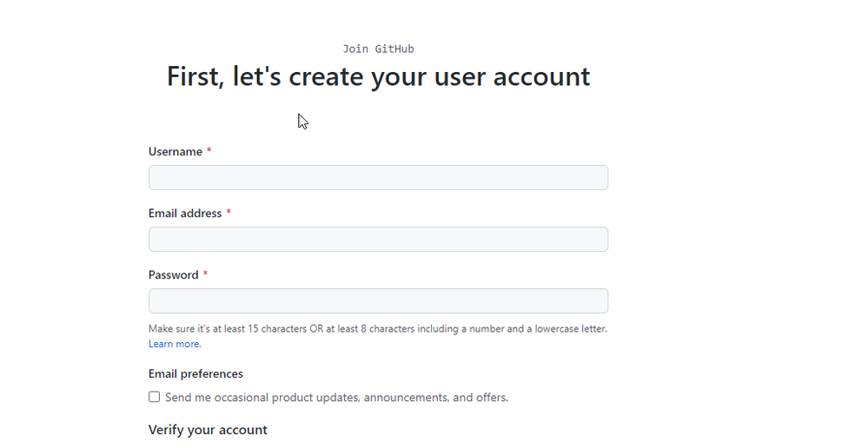This screenshot has width=868, height=448.
Task: Click the Username field label
Action: click(x=176, y=152)
